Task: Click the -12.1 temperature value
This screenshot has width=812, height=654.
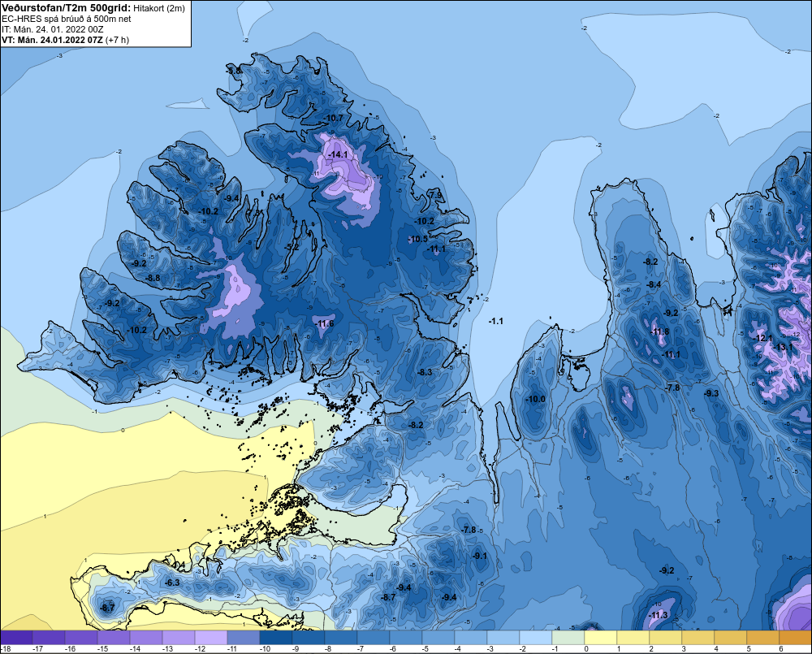Action: 763,338
